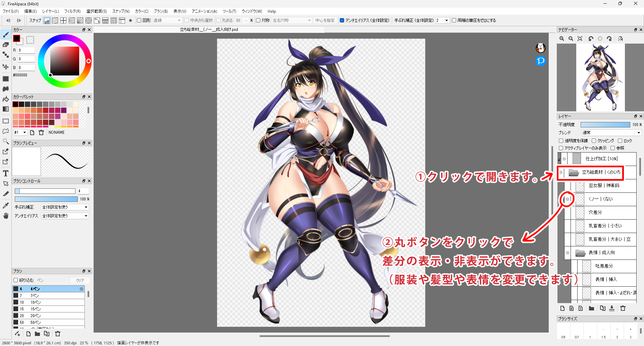Choose the Bucket fill tool
Screen dimensions: 644x346
pyautogui.click(x=6, y=99)
